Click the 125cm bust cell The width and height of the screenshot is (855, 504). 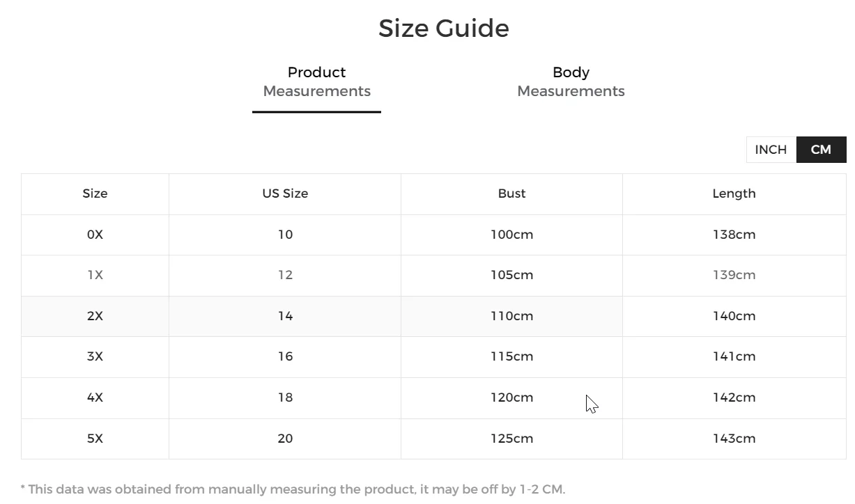click(x=511, y=439)
